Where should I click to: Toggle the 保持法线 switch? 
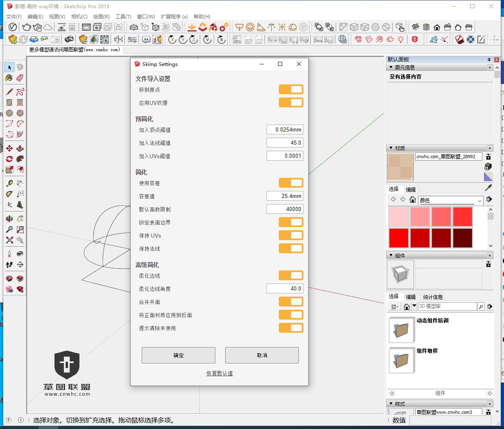[x=291, y=248]
